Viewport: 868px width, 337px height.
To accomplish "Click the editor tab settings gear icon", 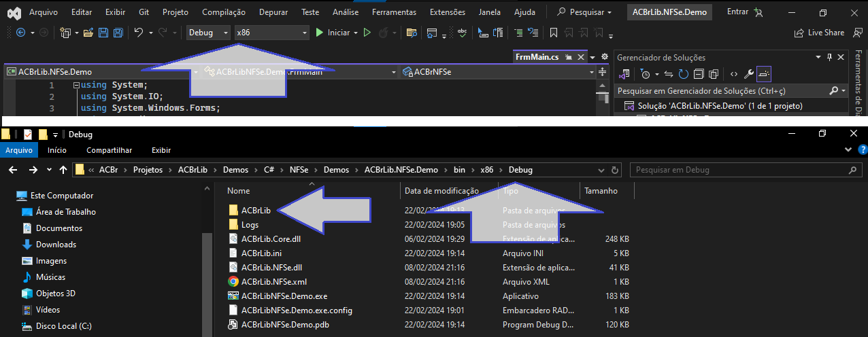I will [x=604, y=57].
